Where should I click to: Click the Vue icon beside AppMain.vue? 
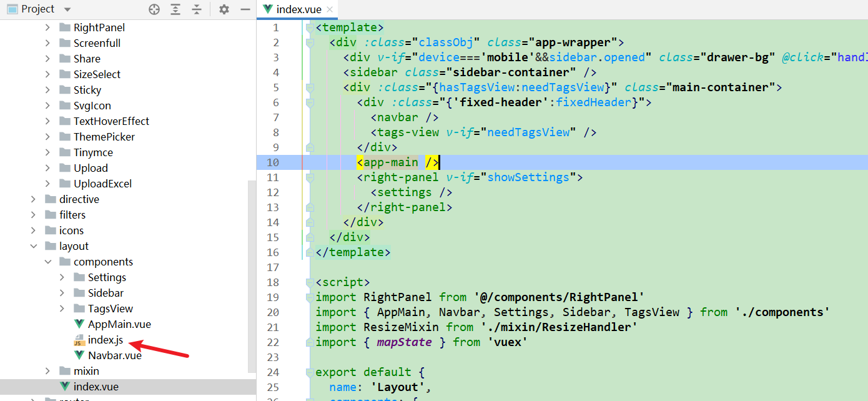79,324
